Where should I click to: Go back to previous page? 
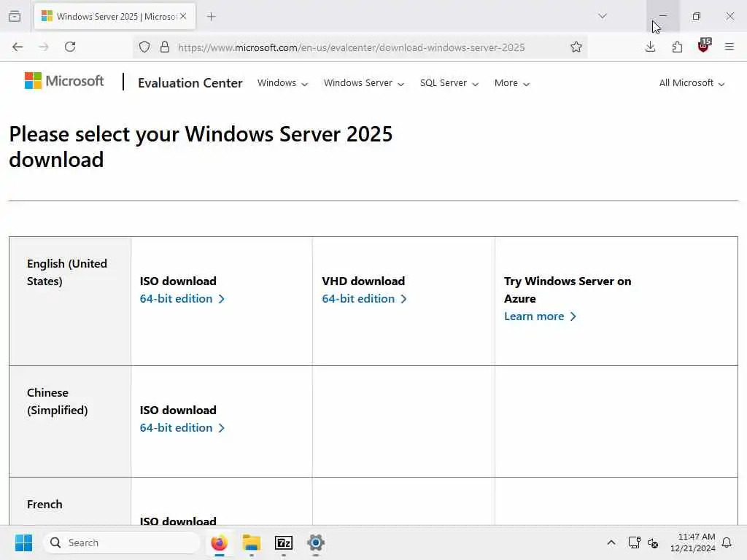18,47
